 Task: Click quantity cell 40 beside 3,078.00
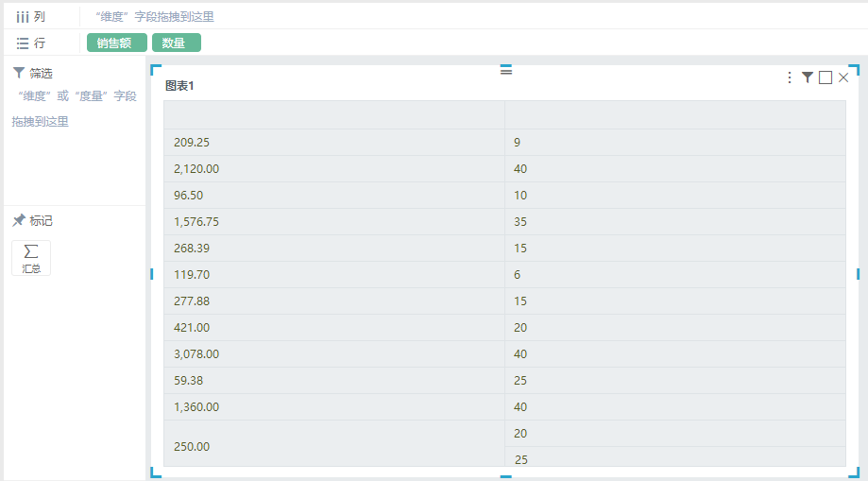pos(675,354)
